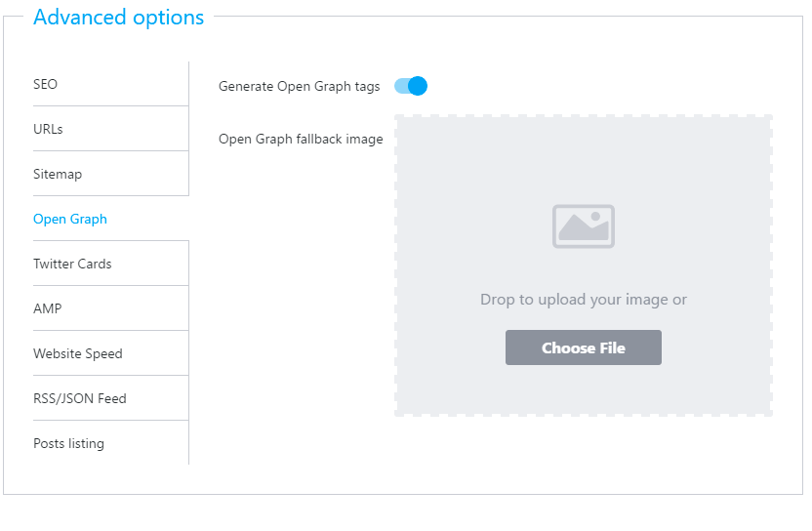
Task: Click drop zone area below the Choose File button
Action: pos(584,390)
